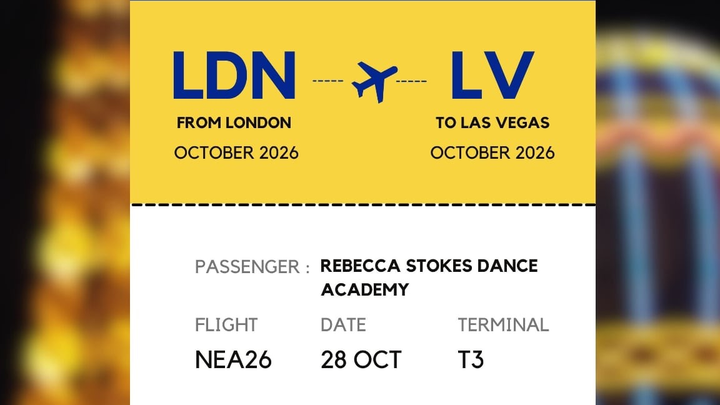Click the large LDN departure code
Screen dimensions: 720x405
point(234,76)
